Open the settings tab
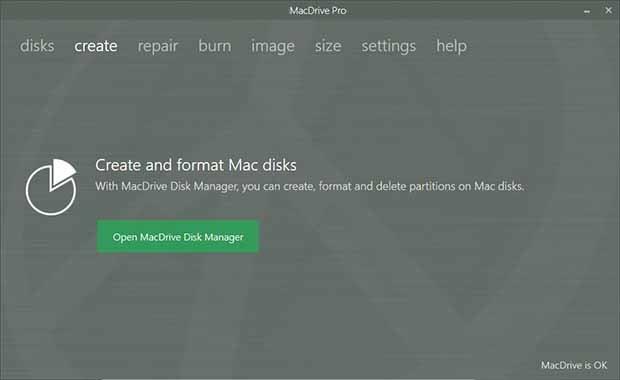 click(x=389, y=47)
